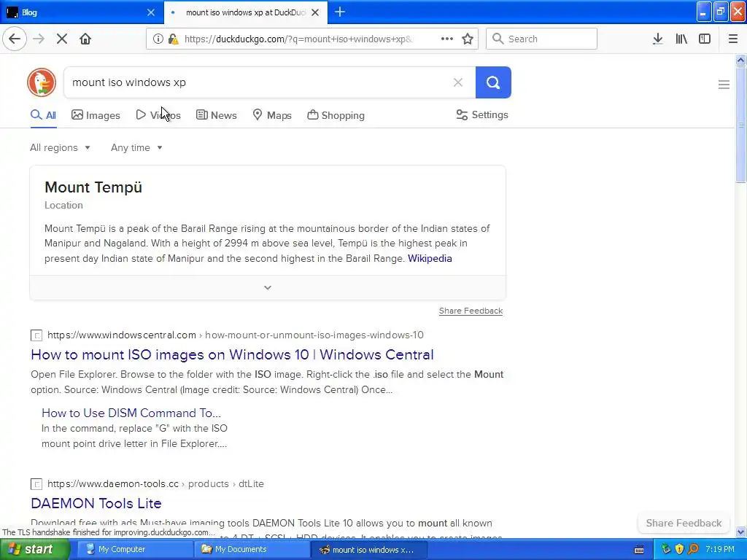This screenshot has width=747, height=560.
Task: Click the 'Mount Tempü' heading
Action: pyautogui.click(x=93, y=187)
